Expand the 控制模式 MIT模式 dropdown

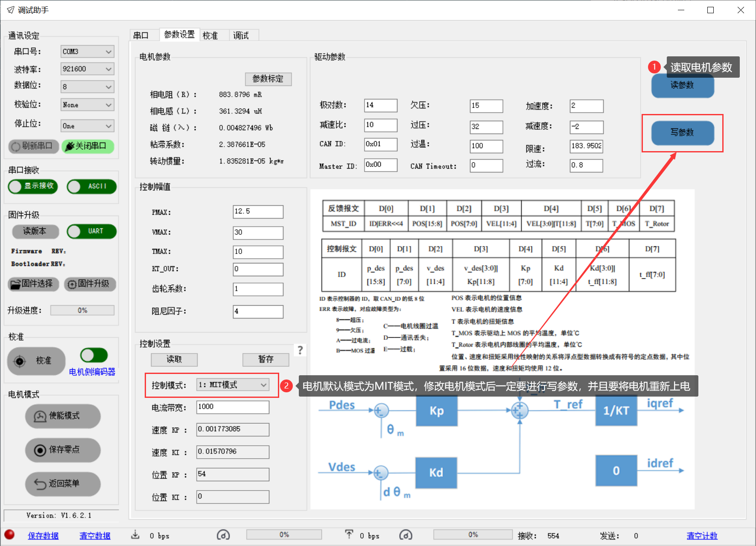click(233, 385)
